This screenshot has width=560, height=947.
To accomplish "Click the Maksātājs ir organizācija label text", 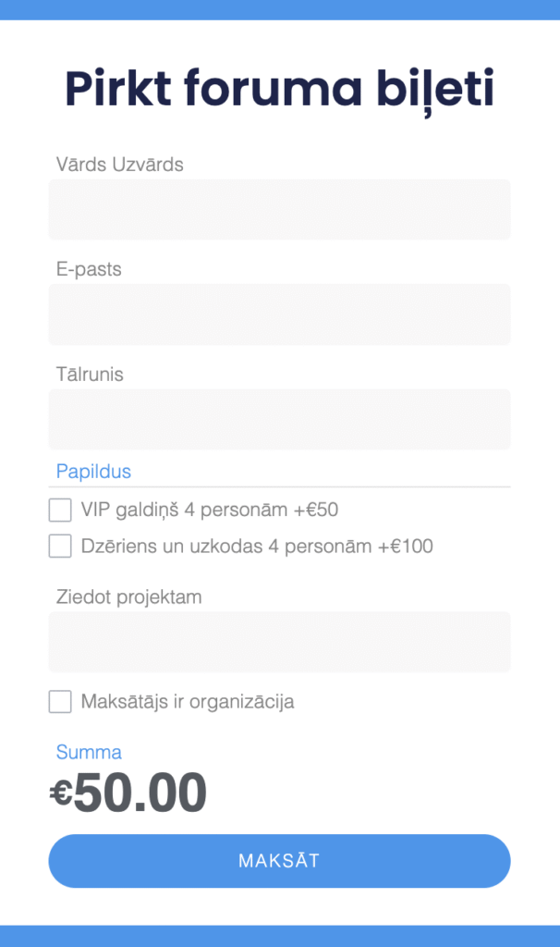I will (x=188, y=702).
